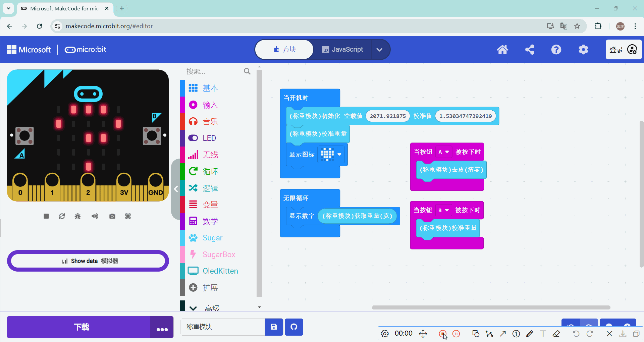This screenshot has height=342, width=644.
Task: Open the 基本 toolbox category
Action: point(218,88)
